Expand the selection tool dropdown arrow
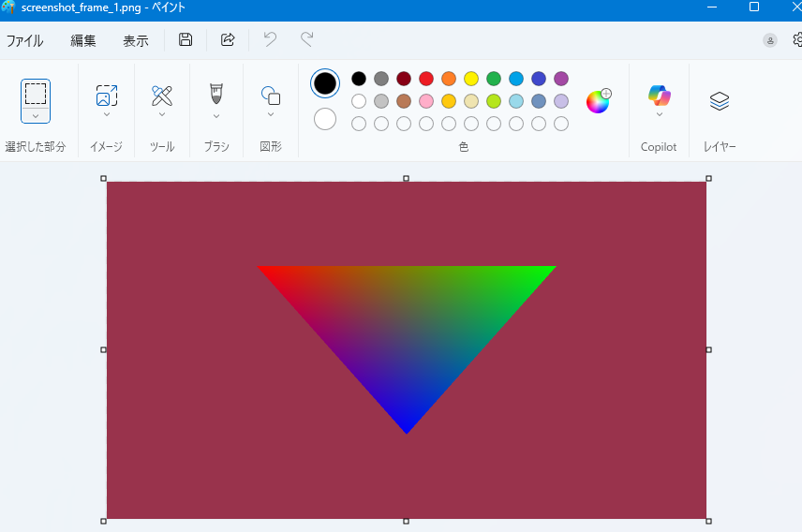This screenshot has width=802, height=532. tap(36, 116)
